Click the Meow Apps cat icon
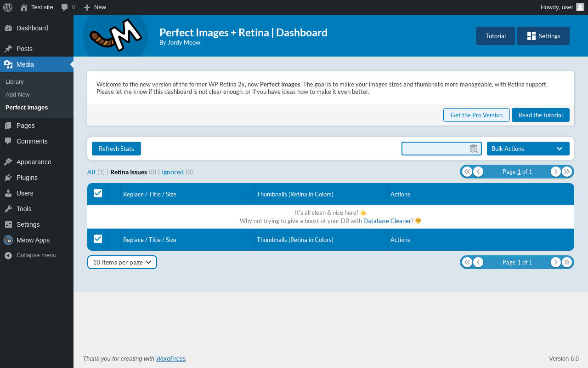Viewport: 588px width, 368px height. coord(8,240)
